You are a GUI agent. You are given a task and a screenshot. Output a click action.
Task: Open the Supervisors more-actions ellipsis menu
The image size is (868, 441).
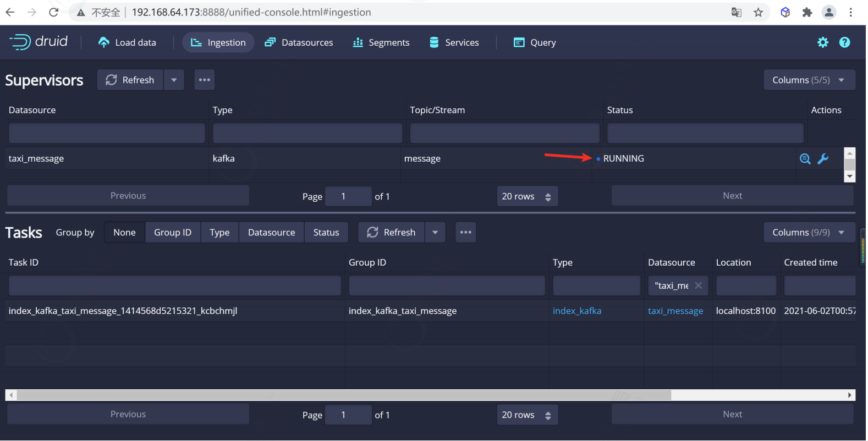[x=205, y=80]
